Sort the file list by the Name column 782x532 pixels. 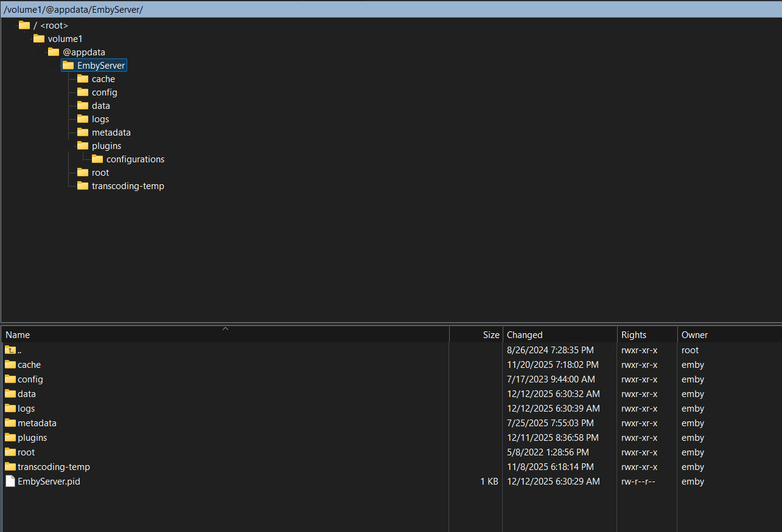225,334
